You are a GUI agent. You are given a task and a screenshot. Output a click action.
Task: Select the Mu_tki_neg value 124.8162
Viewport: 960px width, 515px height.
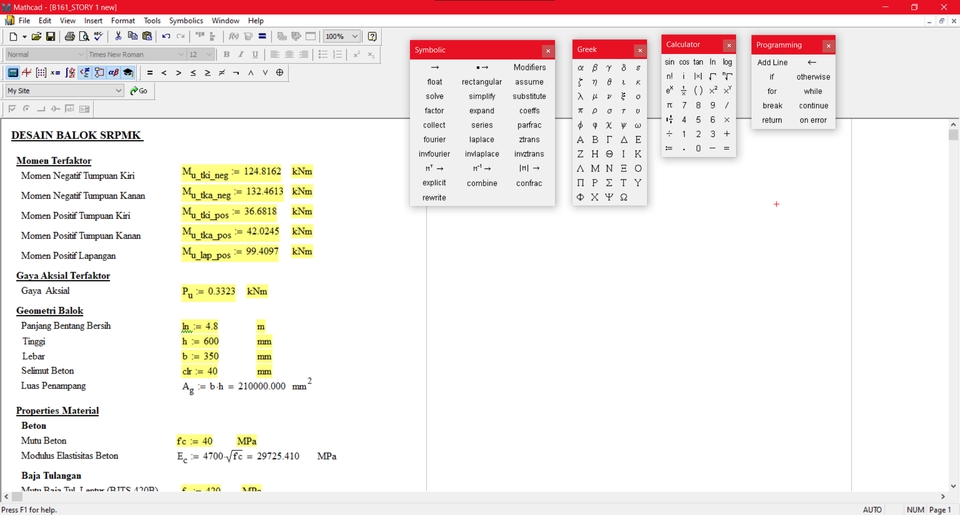263,171
